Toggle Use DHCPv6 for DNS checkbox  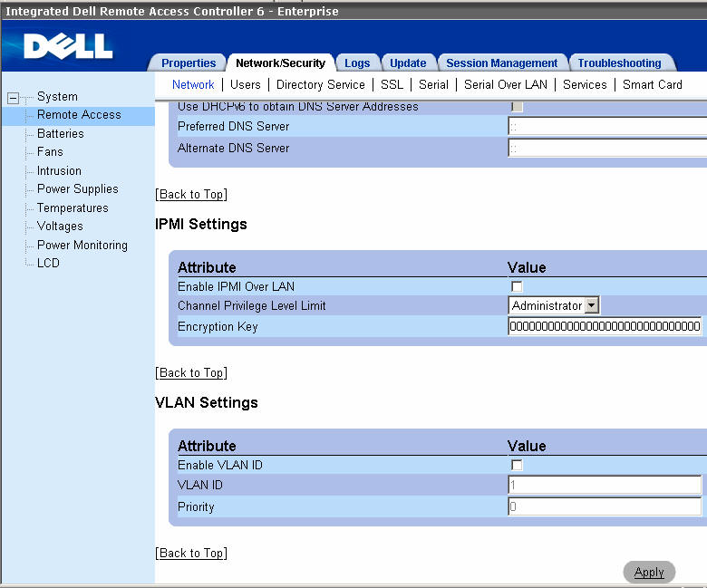(x=517, y=107)
